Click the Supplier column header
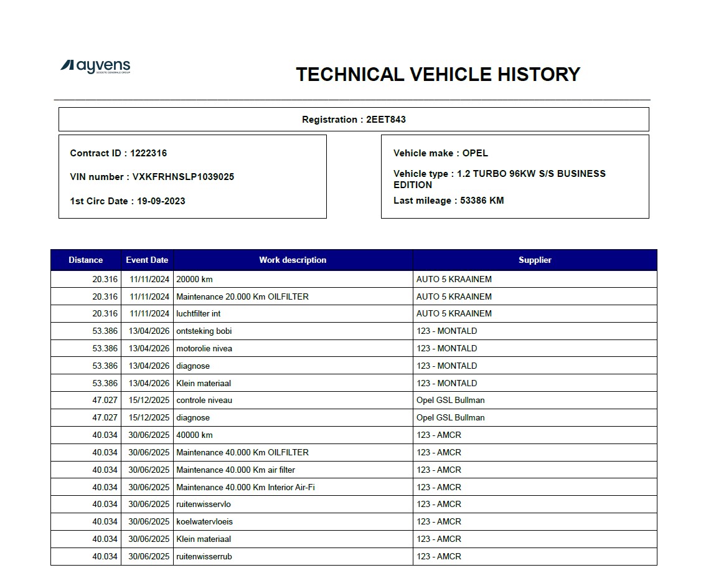The width and height of the screenshot is (706, 588). click(534, 260)
